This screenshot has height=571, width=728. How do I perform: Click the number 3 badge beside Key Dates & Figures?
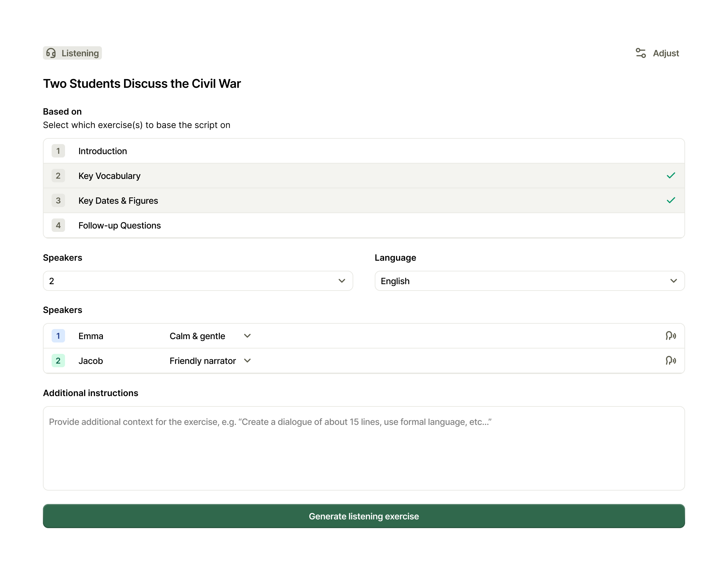pyautogui.click(x=58, y=200)
